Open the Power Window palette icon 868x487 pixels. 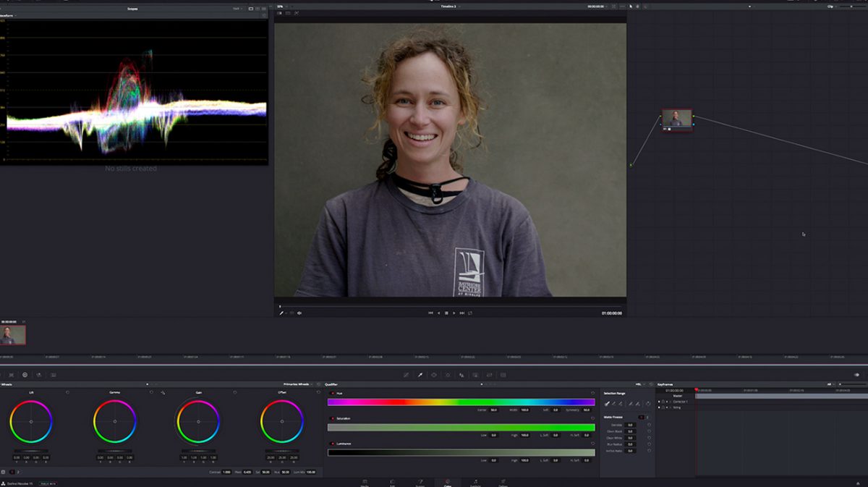[433, 375]
